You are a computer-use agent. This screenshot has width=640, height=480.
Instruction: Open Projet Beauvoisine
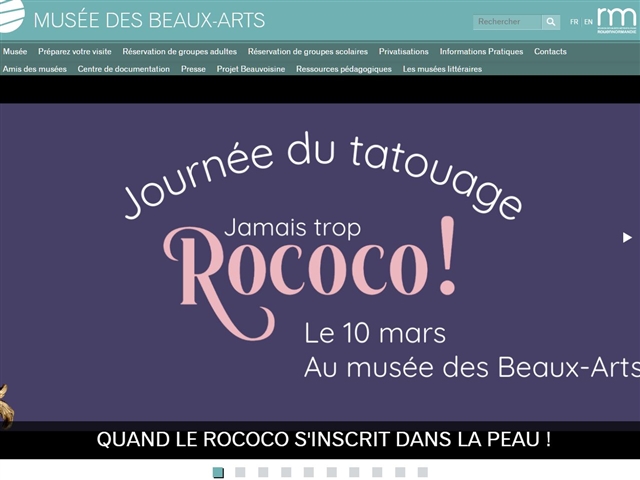click(251, 69)
